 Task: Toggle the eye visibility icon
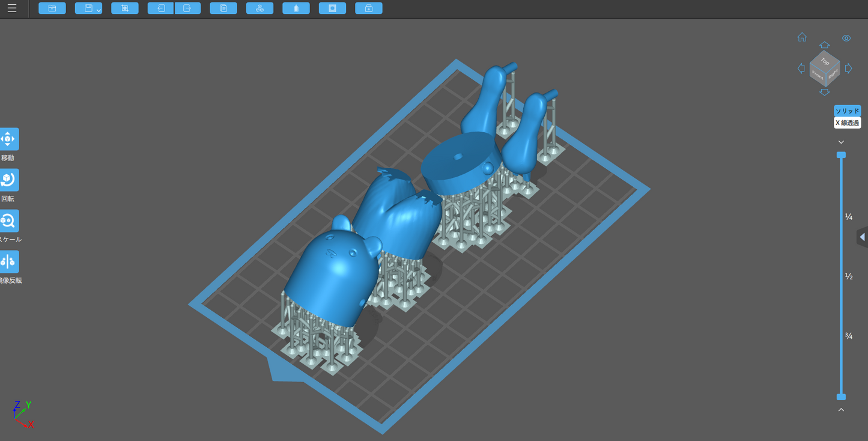pos(846,38)
